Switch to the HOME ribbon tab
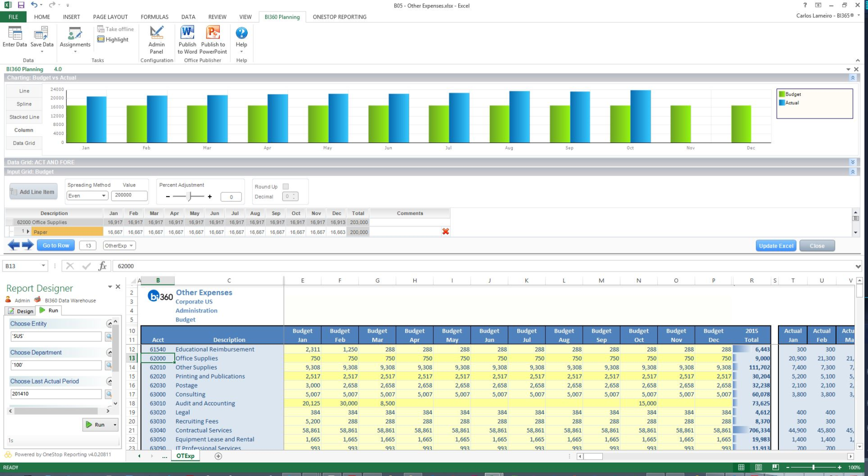This screenshot has height=476, width=868. click(x=42, y=16)
